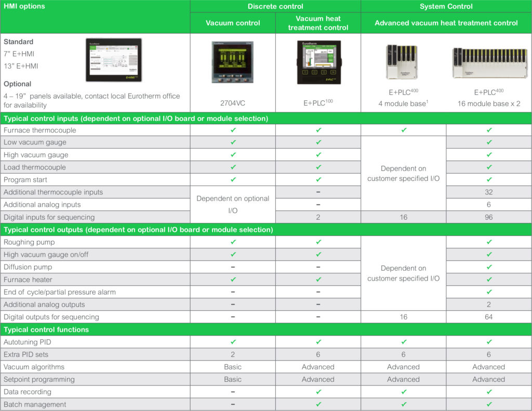
Task: Click the '4 module base' label
Action: tap(403, 103)
